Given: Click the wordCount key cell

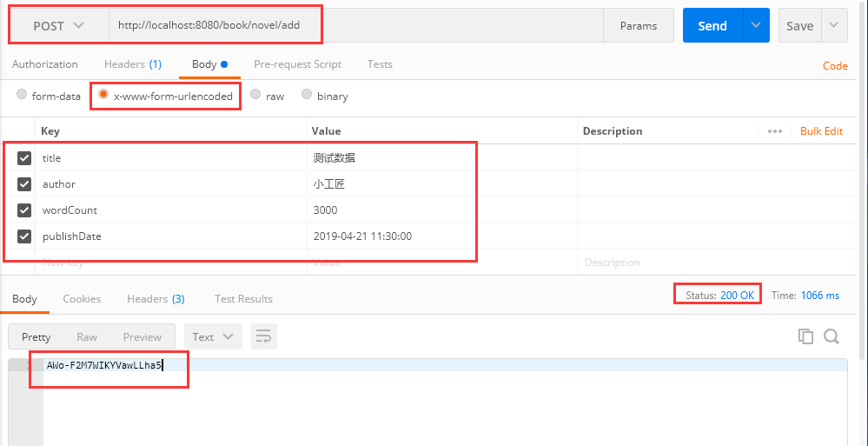Looking at the screenshot, I should click(171, 210).
